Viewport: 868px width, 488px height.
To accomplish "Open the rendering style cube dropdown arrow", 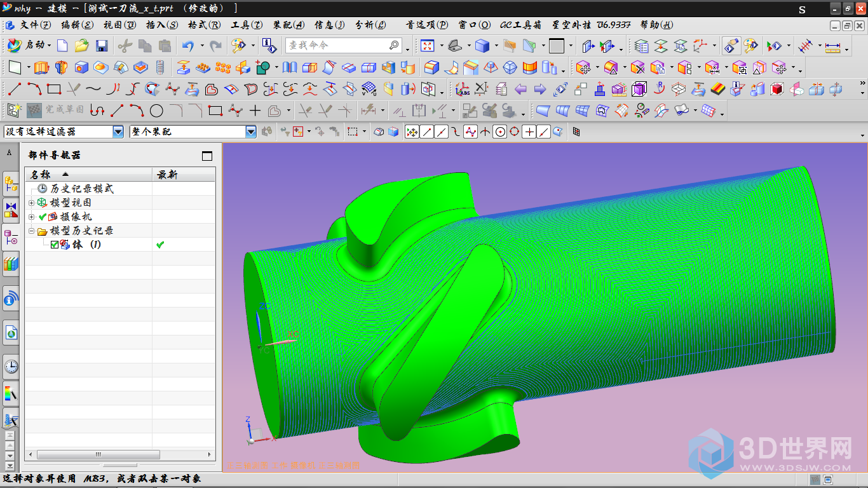I will (497, 46).
